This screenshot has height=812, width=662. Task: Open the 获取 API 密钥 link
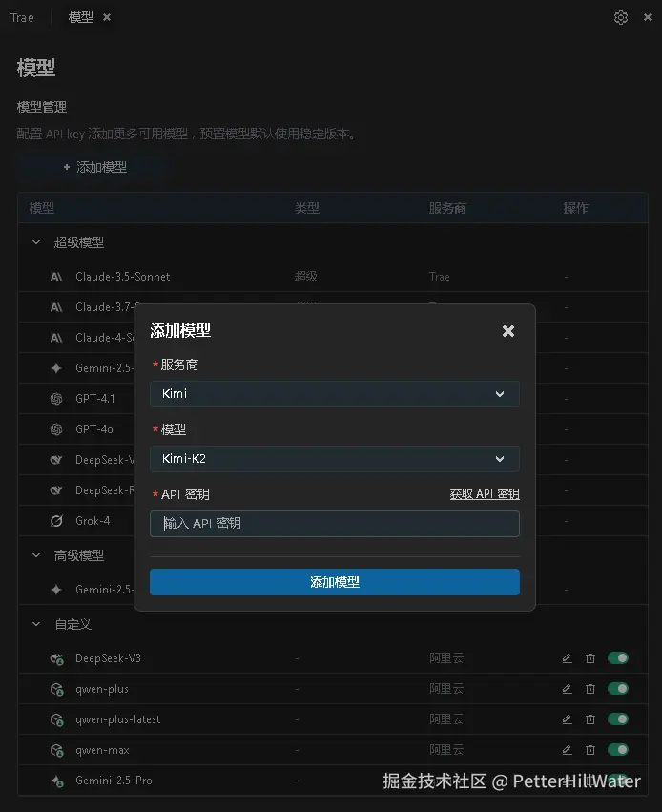[x=485, y=494]
